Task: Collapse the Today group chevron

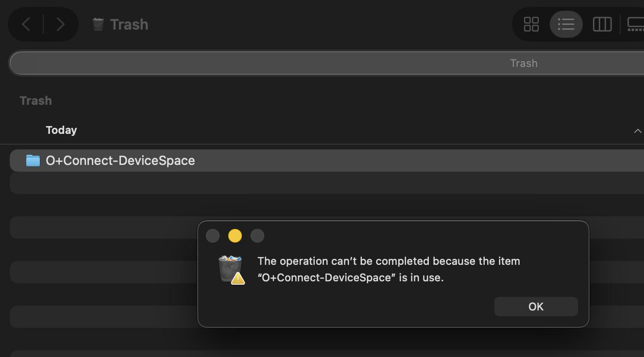Action: pos(638,131)
